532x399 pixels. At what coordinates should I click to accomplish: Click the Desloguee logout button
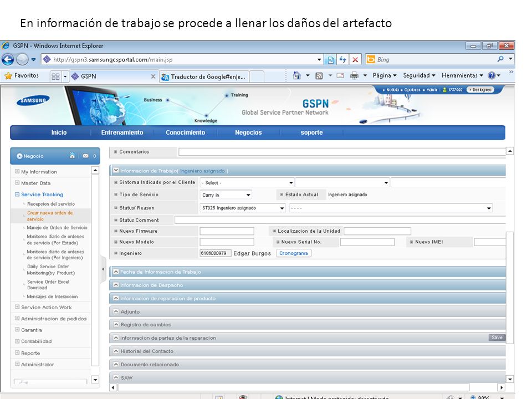point(480,90)
